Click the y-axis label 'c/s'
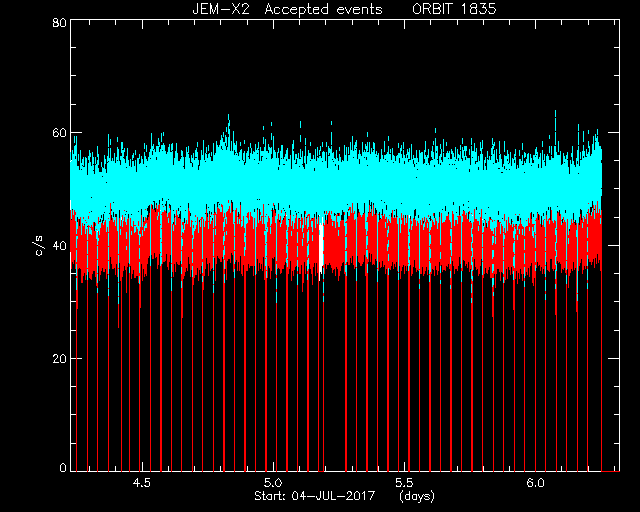 (x=39, y=245)
